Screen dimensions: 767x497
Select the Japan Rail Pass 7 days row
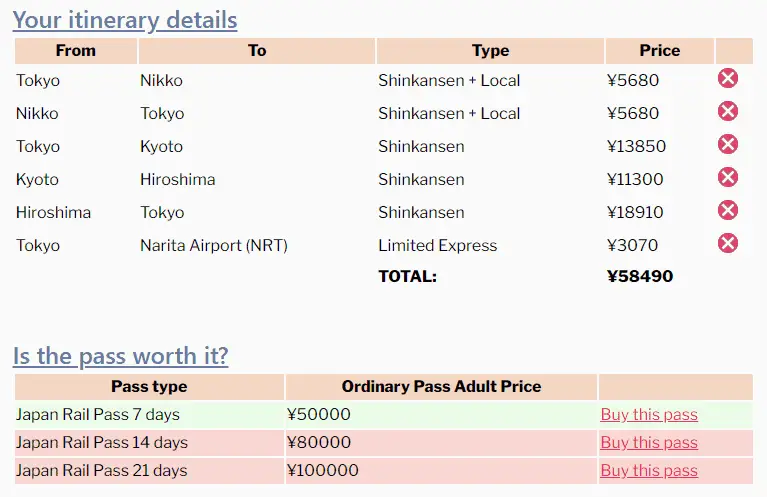coord(384,414)
